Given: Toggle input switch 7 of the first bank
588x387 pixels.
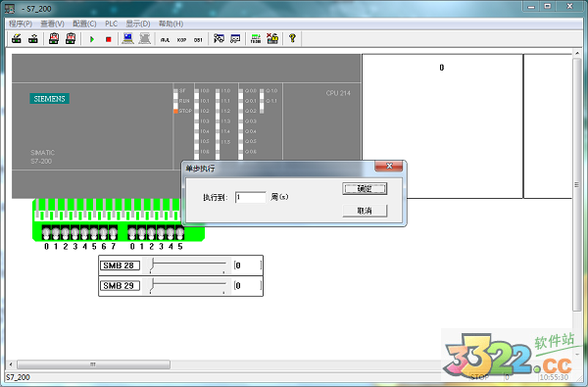Looking at the screenshot, I should (x=113, y=232).
